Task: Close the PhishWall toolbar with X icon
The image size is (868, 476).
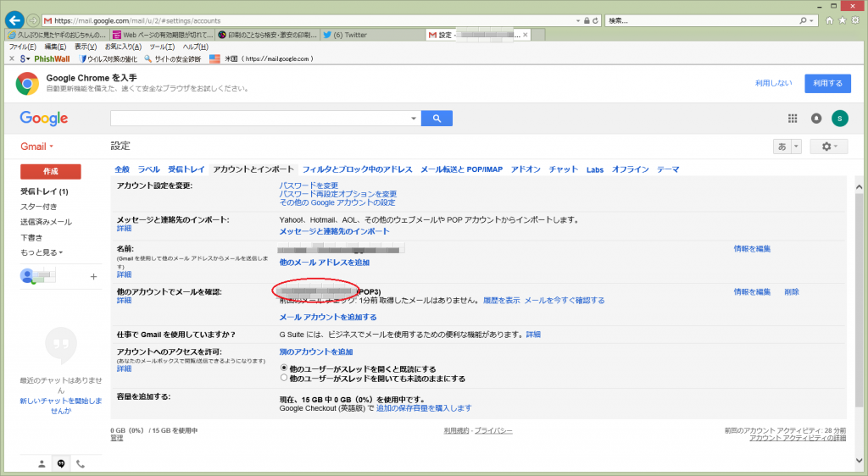Action: (12, 58)
